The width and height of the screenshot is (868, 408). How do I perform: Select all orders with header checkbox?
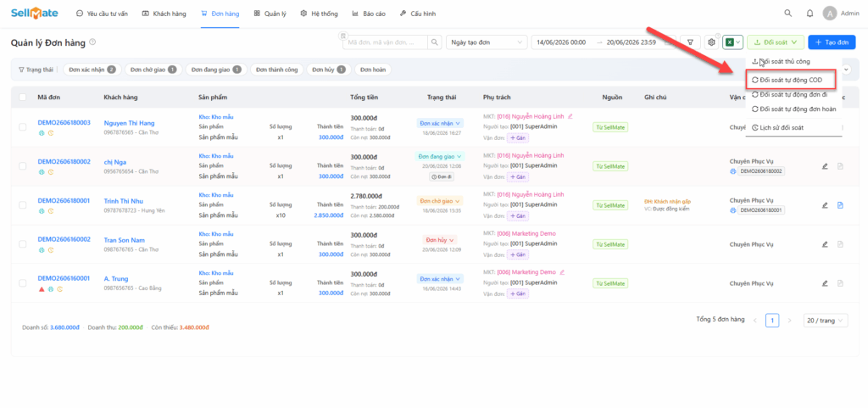point(23,97)
